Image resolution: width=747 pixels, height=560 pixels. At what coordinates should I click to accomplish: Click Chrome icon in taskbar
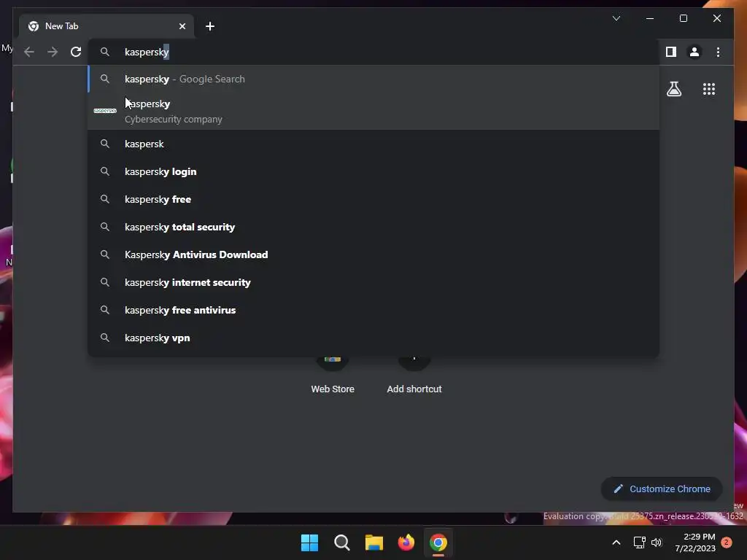point(438,542)
